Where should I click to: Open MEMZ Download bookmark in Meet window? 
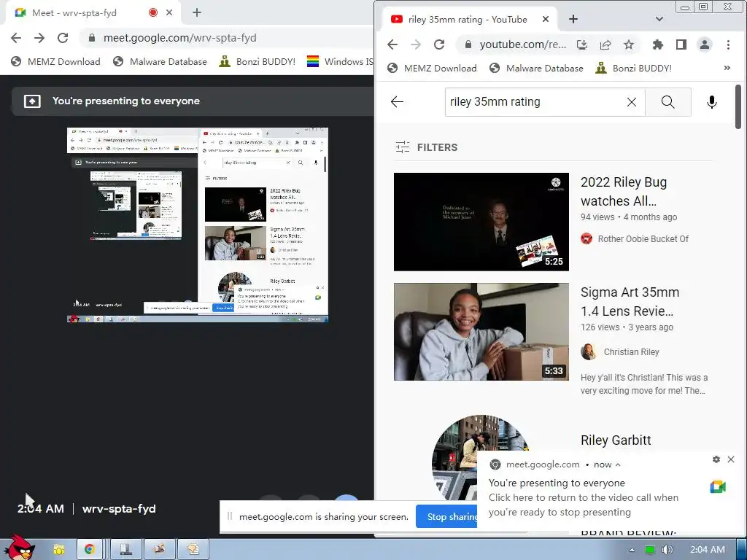55,61
